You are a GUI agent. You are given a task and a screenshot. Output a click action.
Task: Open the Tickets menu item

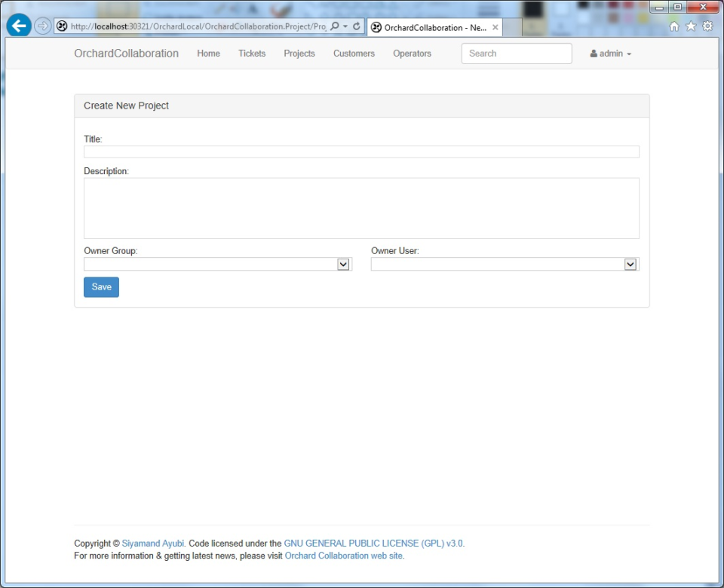coord(252,54)
